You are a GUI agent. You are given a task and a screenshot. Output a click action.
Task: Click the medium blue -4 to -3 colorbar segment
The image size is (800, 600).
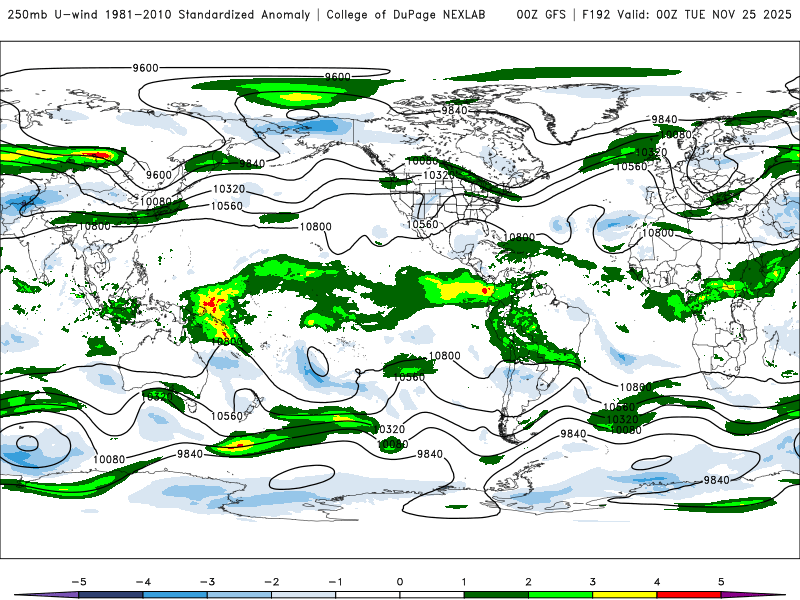point(175,595)
